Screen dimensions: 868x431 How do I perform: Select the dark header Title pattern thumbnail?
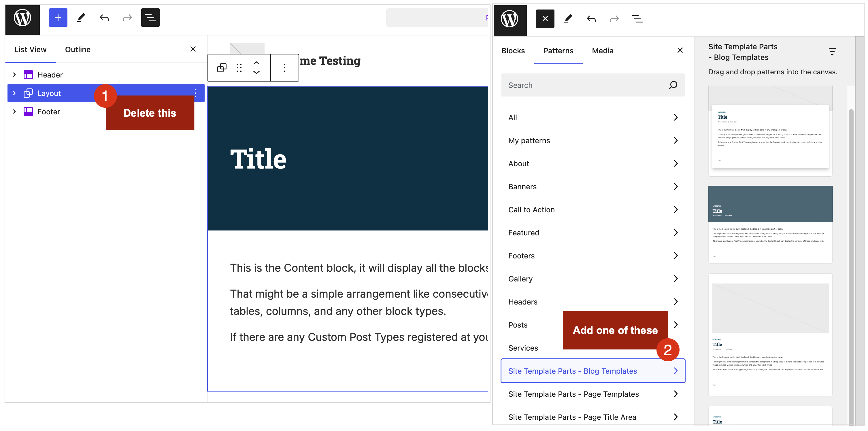pos(770,224)
